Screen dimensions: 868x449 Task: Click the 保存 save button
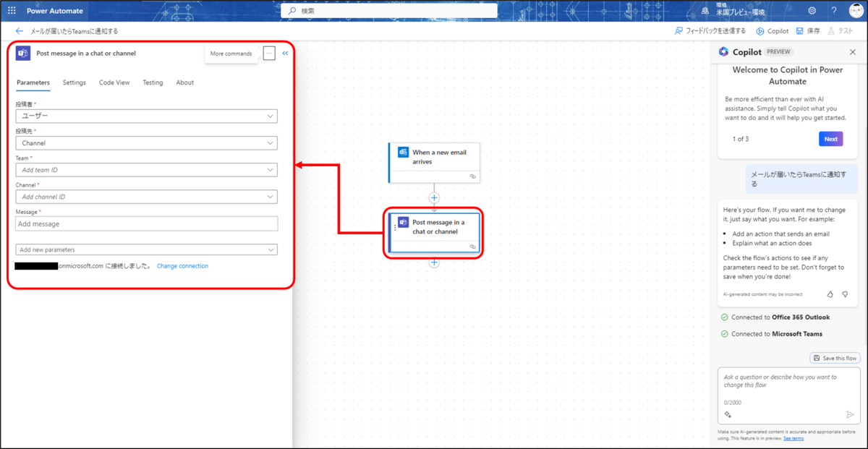pyautogui.click(x=808, y=31)
